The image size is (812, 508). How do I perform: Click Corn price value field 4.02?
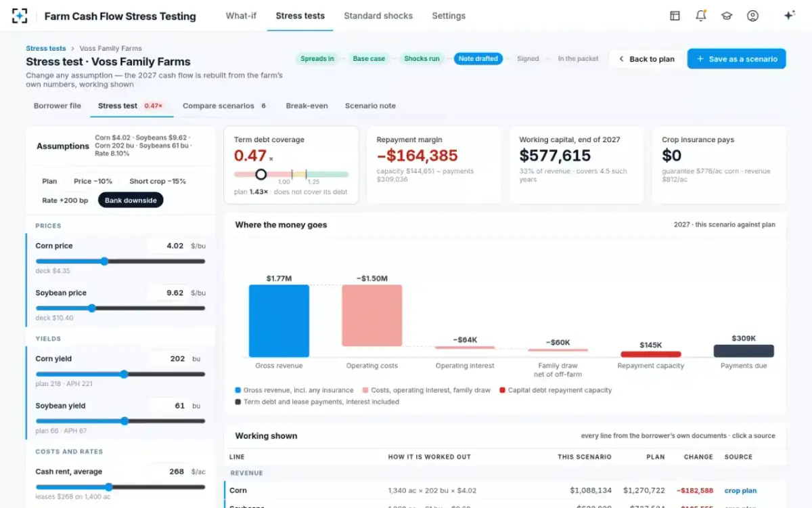click(168, 246)
